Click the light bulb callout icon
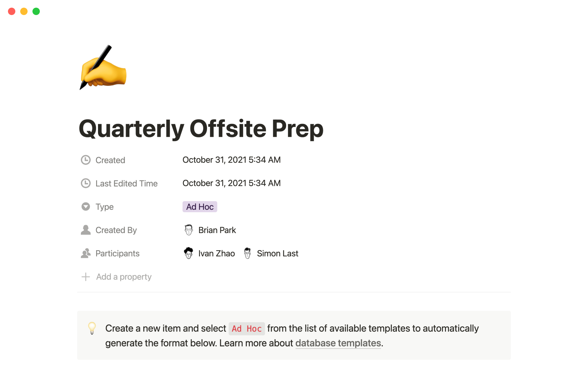 (92, 328)
